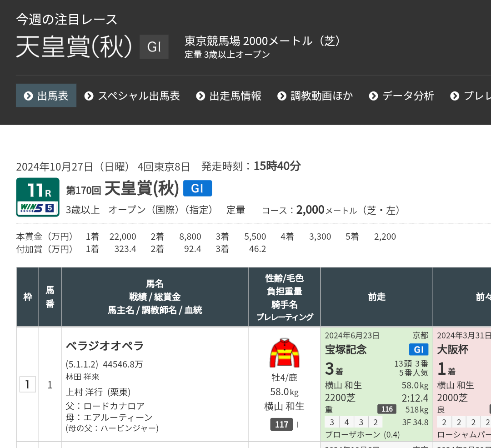This screenshot has height=448, width=491.
Task: Select the 出馬表 tab
Action: click(46, 96)
